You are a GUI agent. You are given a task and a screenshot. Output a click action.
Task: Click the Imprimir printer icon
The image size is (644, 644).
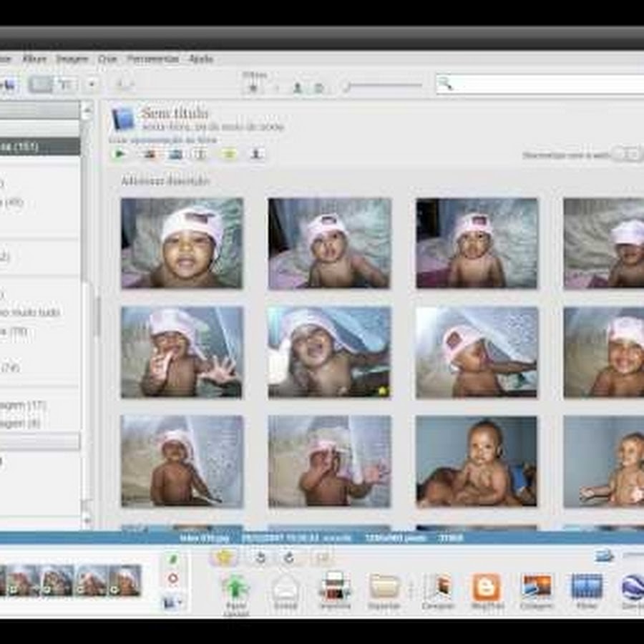(334, 588)
